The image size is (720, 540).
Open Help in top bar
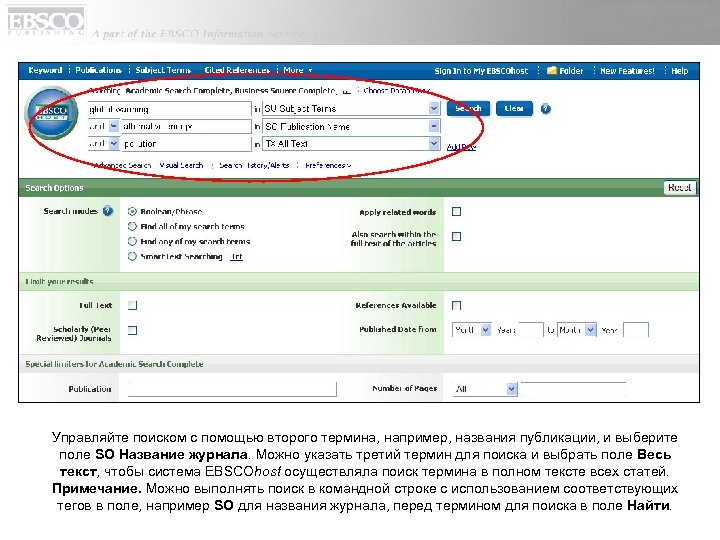pos(680,71)
